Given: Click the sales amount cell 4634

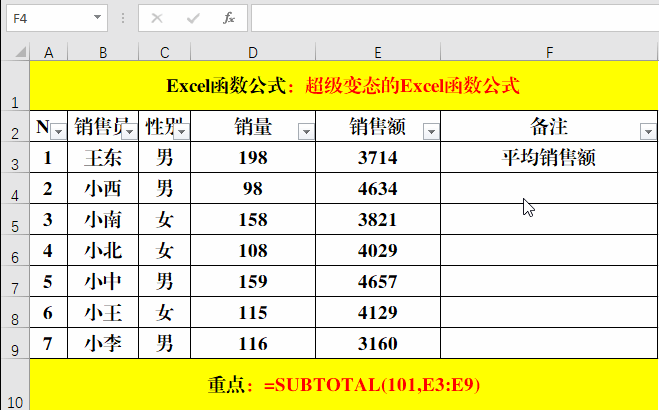Looking at the screenshot, I should click(378, 188).
